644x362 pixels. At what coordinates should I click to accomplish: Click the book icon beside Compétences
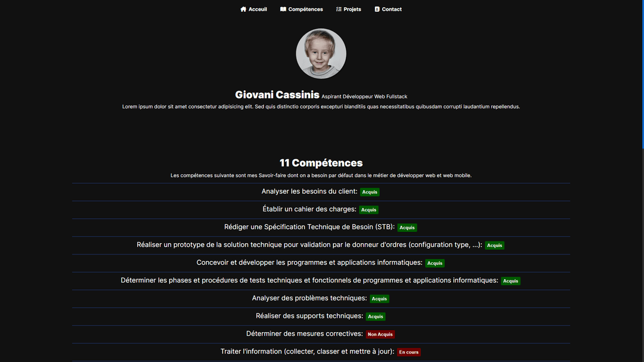[x=283, y=10]
